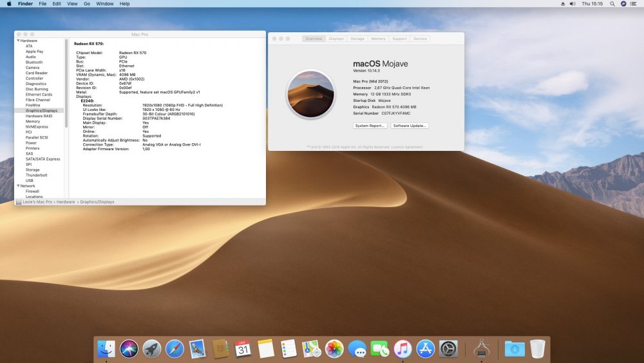The width and height of the screenshot is (644, 363).
Task: Open Maps app in Dock
Action: pyautogui.click(x=311, y=349)
